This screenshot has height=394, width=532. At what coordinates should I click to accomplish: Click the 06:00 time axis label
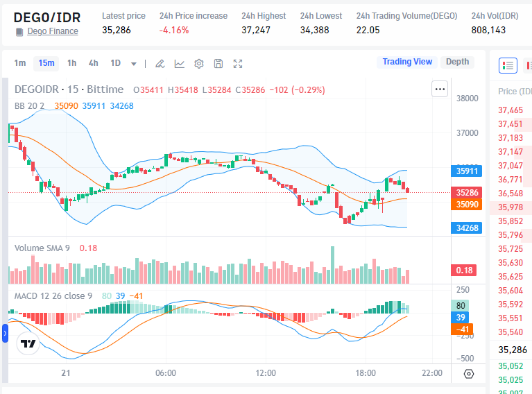point(166,373)
